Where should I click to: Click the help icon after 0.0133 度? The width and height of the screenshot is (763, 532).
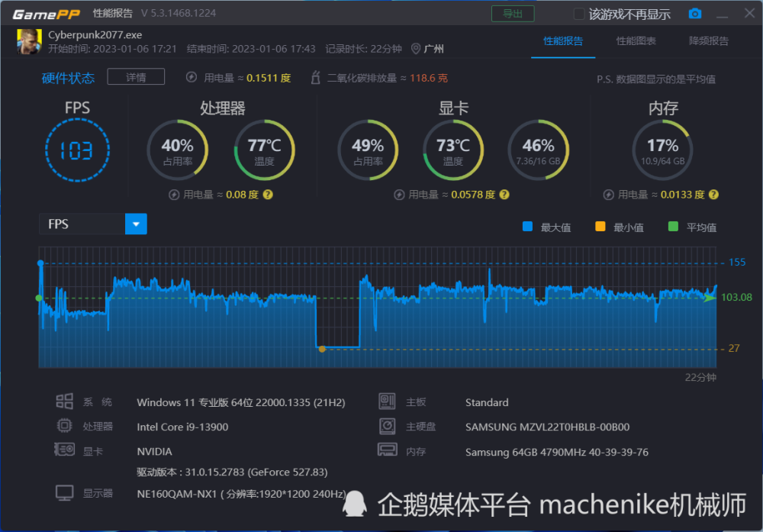(x=713, y=195)
